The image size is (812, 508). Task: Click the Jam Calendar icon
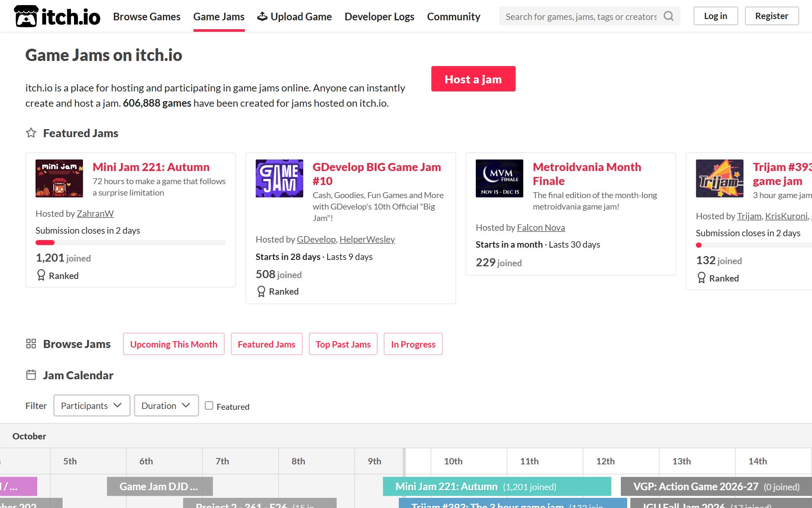[31, 375]
